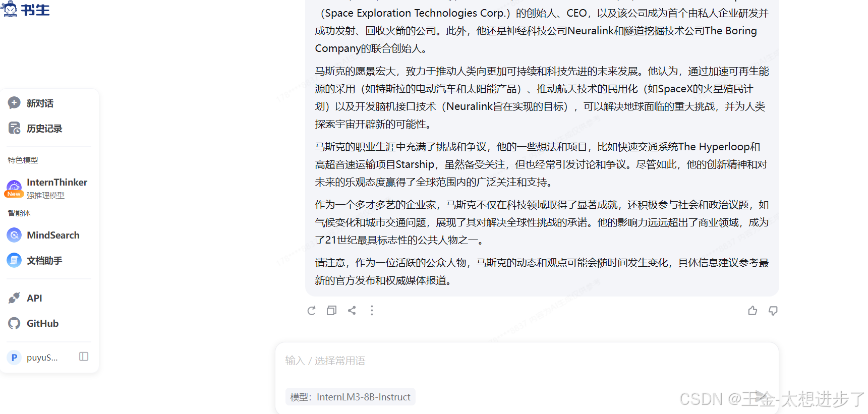Click the InternThinker avatar icon
The image size is (868, 414).
tap(14, 187)
